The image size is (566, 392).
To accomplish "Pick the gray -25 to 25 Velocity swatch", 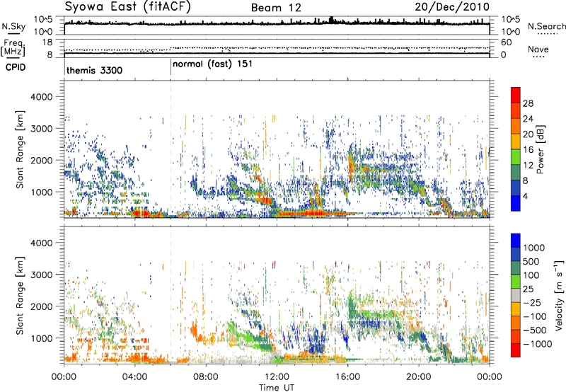I will pos(516,295).
